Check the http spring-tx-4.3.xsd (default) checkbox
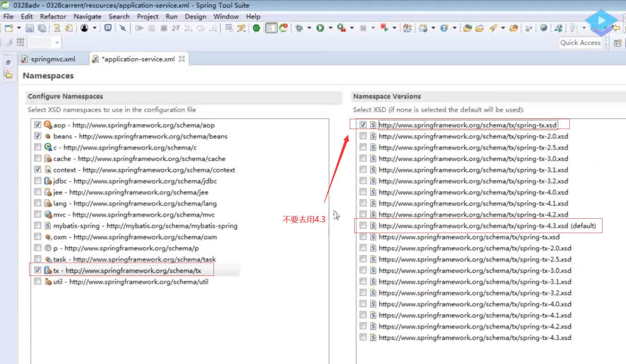Viewport: 626px width, 364px height. coord(363,226)
